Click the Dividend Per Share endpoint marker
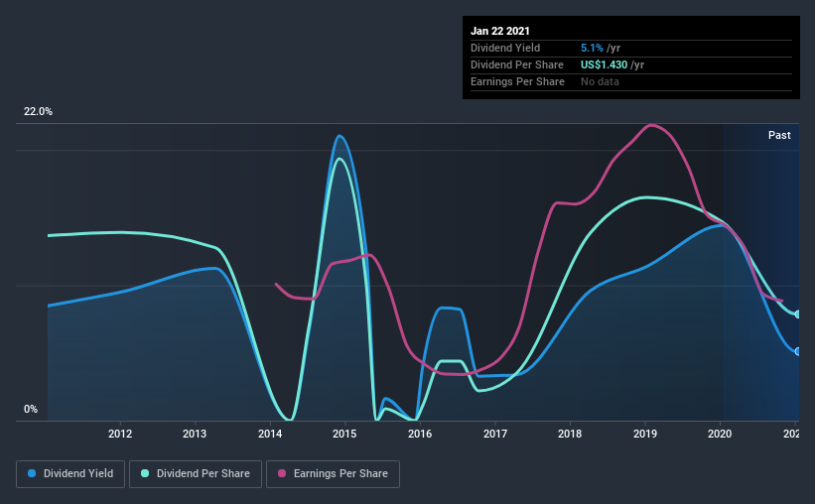 click(x=797, y=315)
